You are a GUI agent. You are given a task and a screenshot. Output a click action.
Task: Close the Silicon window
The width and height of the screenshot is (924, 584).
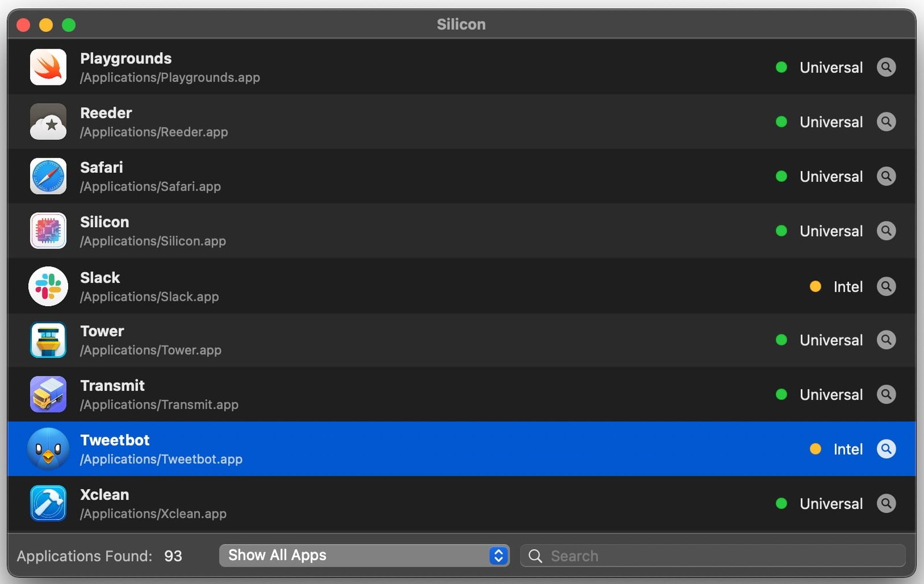pyautogui.click(x=23, y=25)
